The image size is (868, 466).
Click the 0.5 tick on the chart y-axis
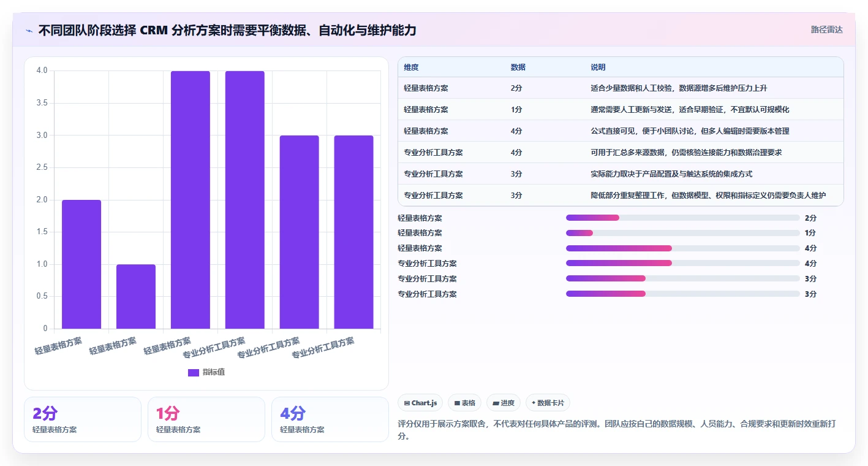42,296
